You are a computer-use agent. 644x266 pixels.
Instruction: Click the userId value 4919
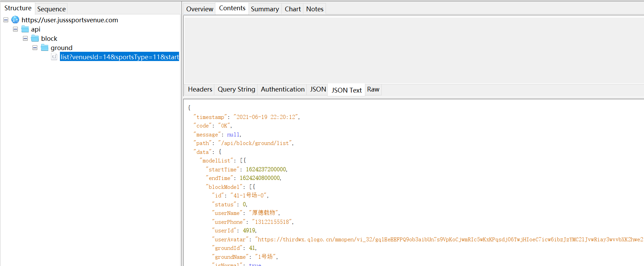249,231
